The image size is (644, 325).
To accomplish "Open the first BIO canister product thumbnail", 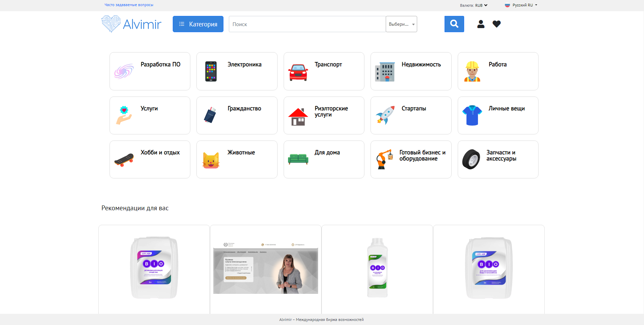I will click(x=154, y=268).
